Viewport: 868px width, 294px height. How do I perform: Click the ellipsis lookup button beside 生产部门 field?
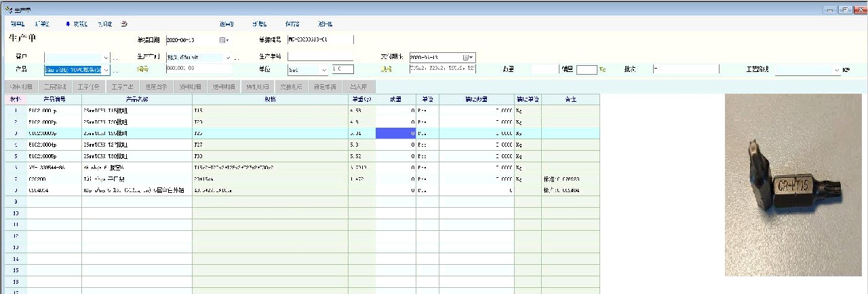(x=237, y=58)
